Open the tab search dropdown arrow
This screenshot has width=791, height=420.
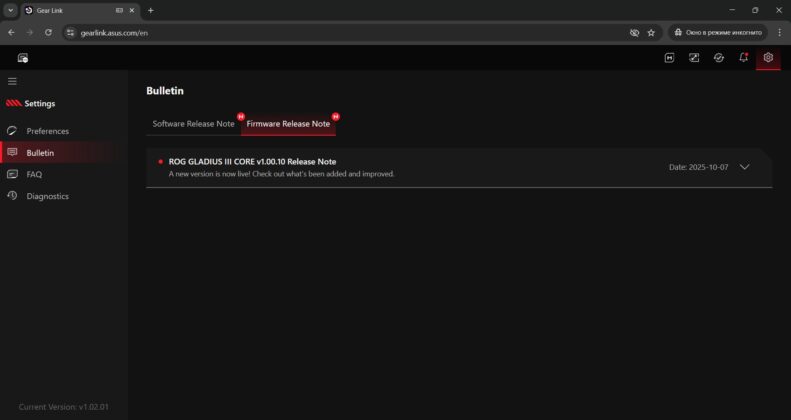[11, 11]
